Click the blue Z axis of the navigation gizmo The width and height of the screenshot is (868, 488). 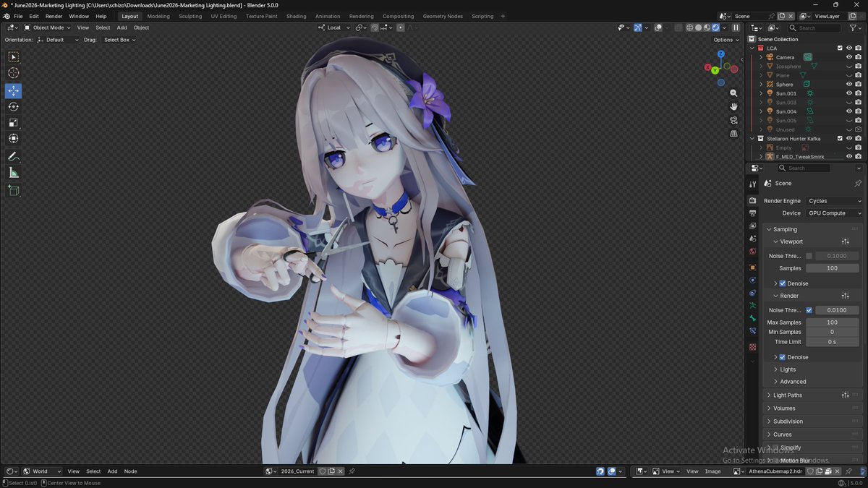coord(721,56)
